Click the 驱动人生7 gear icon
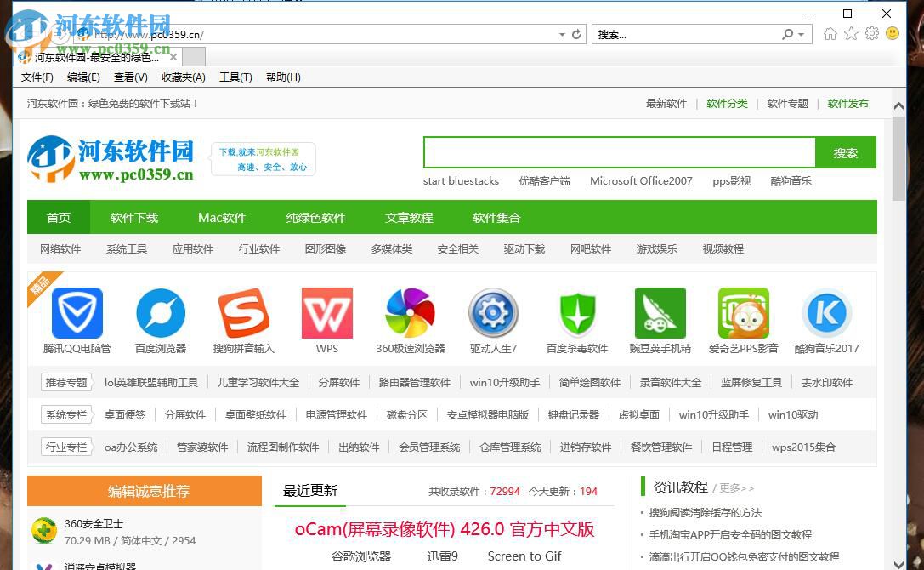924x570 pixels. 493,313
